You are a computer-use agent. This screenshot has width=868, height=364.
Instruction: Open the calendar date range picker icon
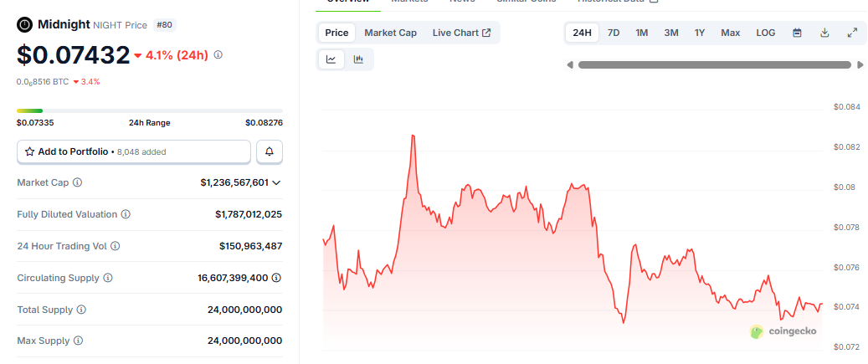click(x=797, y=33)
